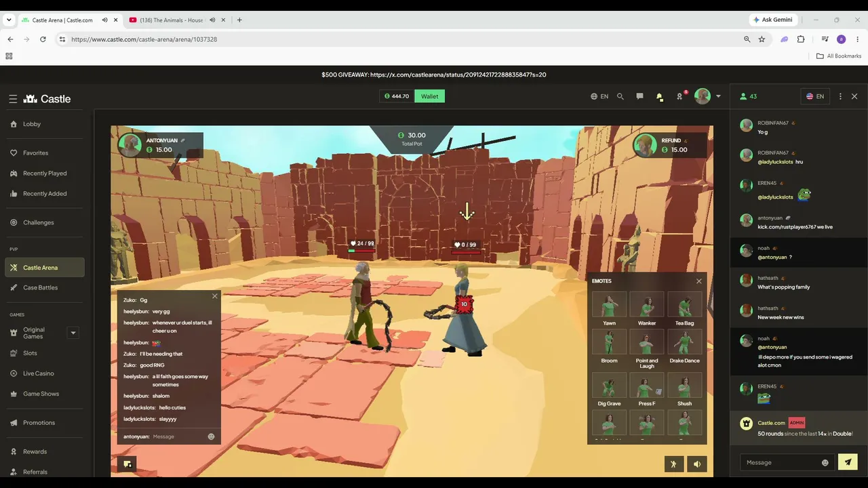Screen dimensions: 868x488
Task: Open the notifications bell
Action: click(x=659, y=97)
